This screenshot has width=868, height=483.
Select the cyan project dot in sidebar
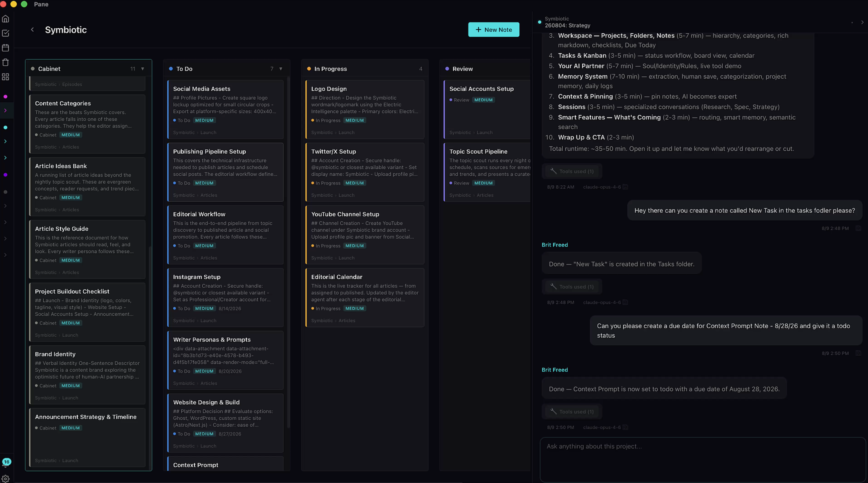coord(5,128)
